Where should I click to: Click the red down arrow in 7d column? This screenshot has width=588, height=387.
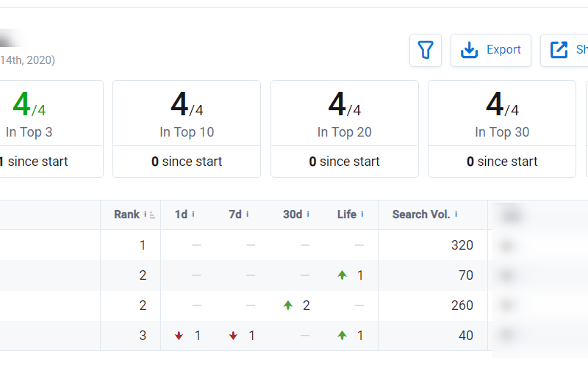pyautogui.click(x=233, y=336)
